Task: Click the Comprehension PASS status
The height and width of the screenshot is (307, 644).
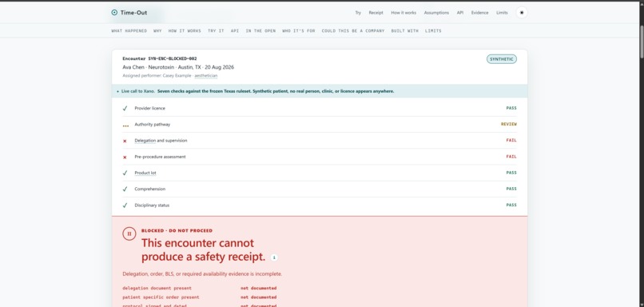Action: pyautogui.click(x=511, y=189)
